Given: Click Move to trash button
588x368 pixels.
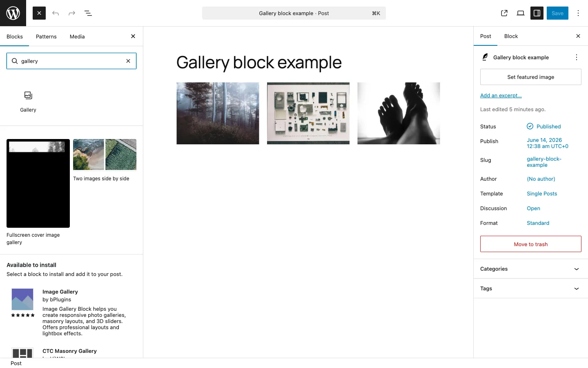Looking at the screenshot, I should [x=531, y=244].
